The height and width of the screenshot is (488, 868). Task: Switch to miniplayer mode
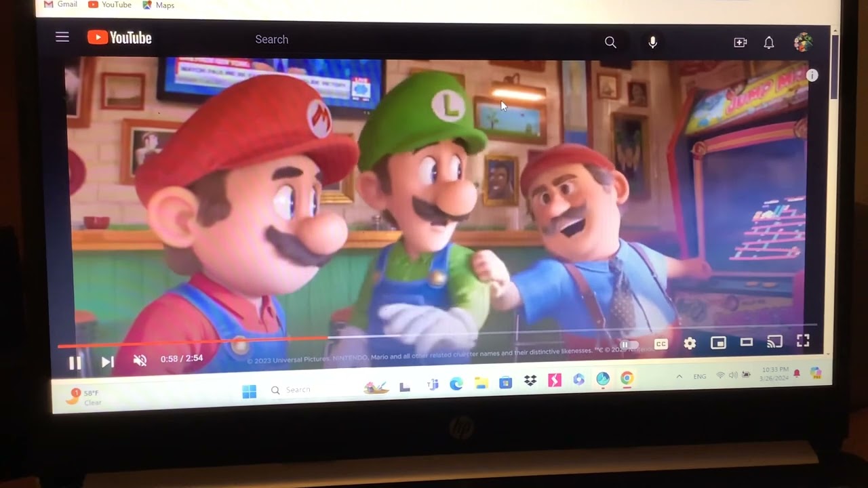tap(718, 343)
